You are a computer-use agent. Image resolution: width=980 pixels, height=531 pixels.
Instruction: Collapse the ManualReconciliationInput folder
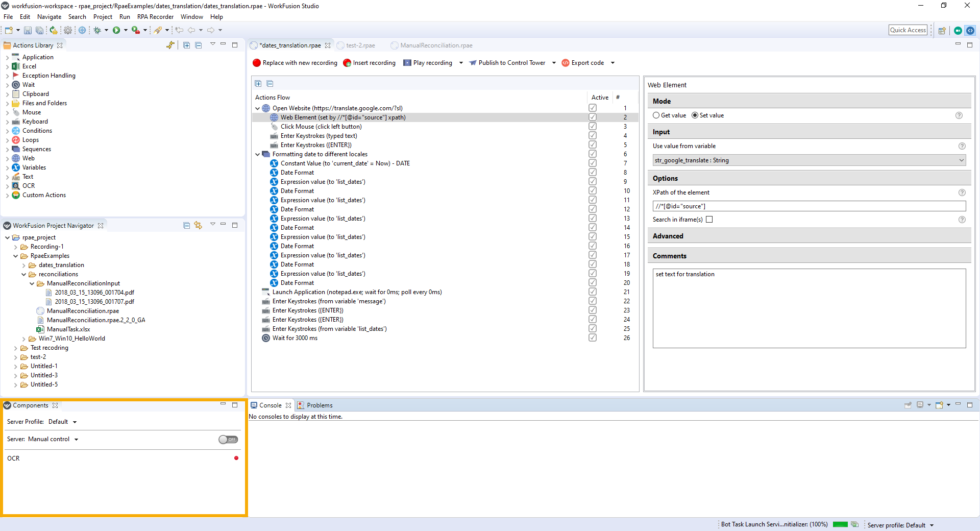point(32,284)
